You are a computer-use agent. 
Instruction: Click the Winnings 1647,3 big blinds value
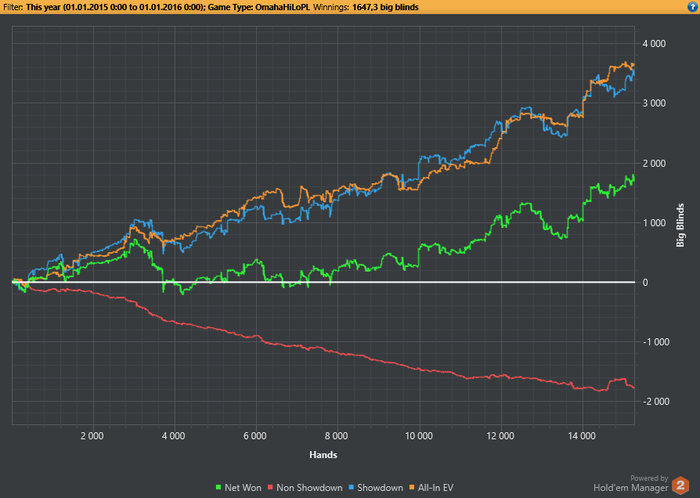click(385, 7)
